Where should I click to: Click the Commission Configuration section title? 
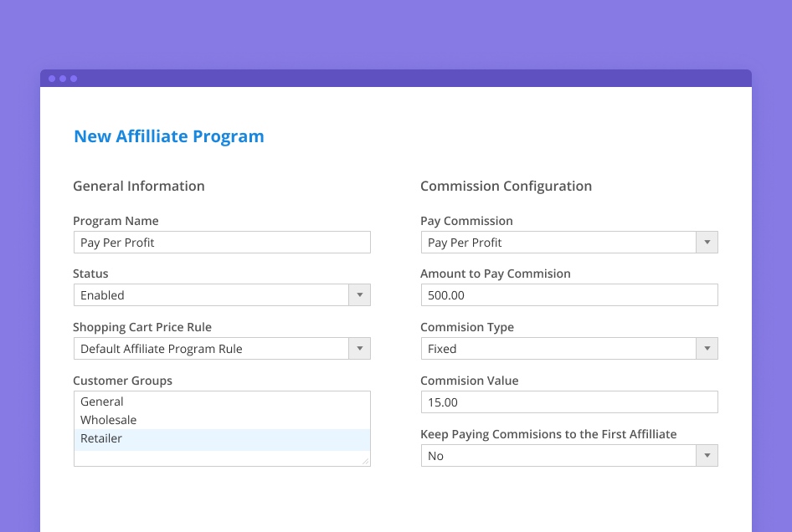pos(506,186)
